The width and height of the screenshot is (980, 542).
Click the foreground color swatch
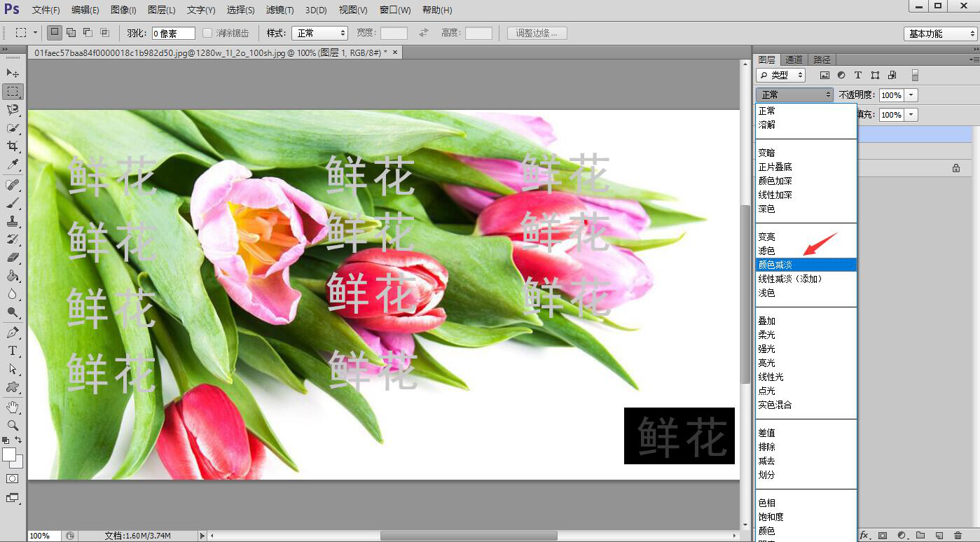(9, 454)
